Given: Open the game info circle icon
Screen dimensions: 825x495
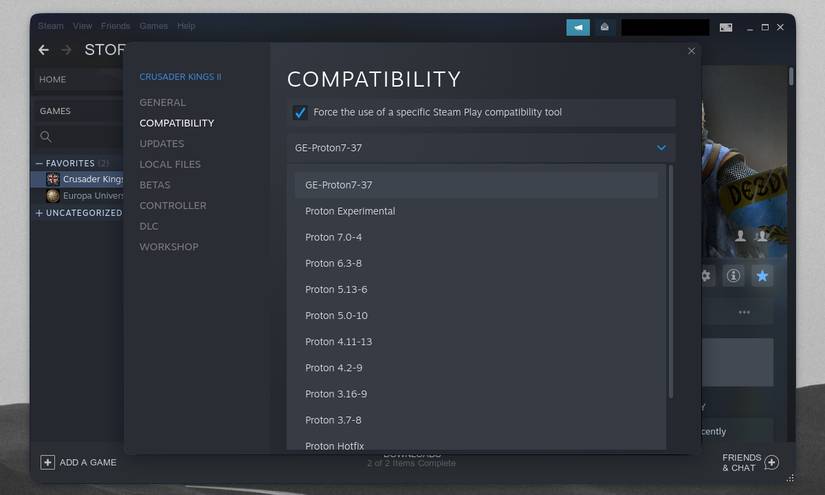Looking at the screenshot, I should (x=733, y=276).
